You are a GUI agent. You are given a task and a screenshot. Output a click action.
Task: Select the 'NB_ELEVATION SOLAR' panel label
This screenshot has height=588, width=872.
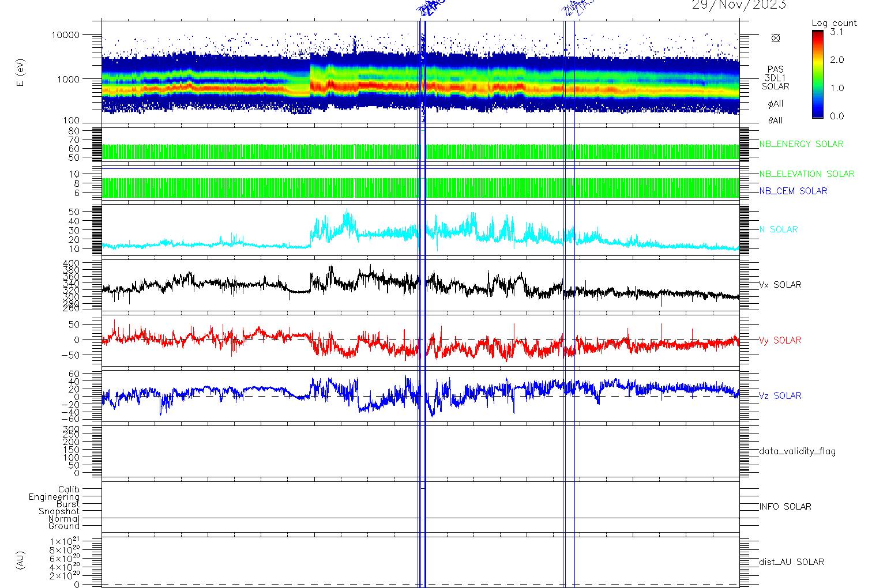[x=807, y=174]
